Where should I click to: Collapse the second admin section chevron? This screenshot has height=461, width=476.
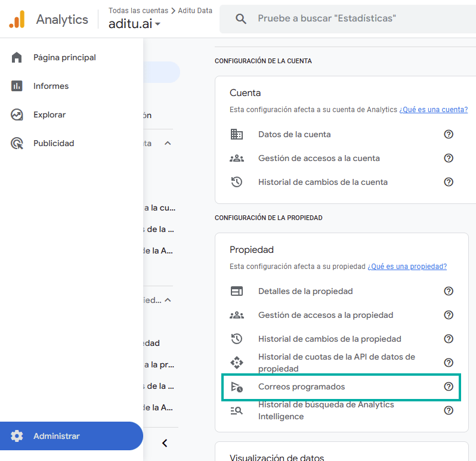point(168,300)
